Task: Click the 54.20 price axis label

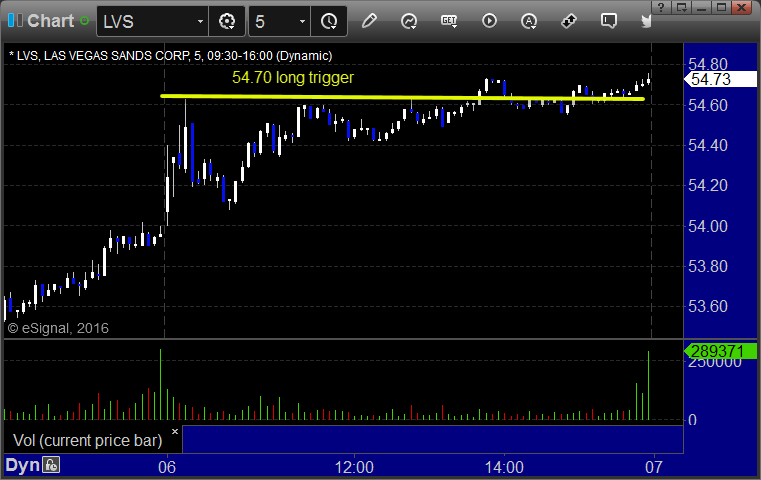Action: click(x=708, y=185)
